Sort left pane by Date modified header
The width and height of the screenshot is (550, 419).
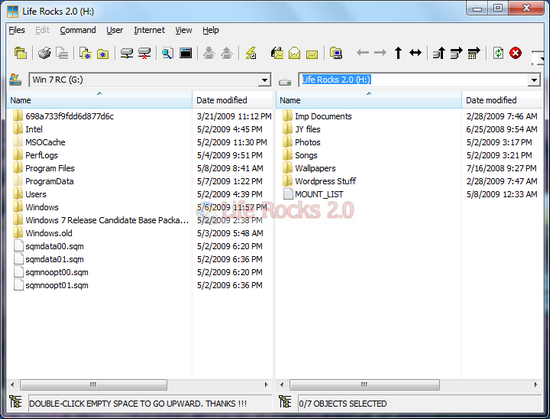(233, 100)
